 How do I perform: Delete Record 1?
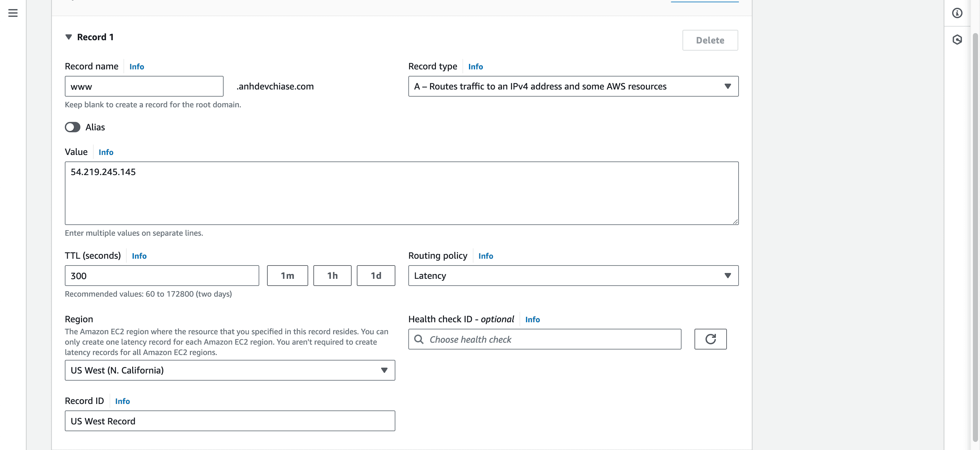click(710, 40)
